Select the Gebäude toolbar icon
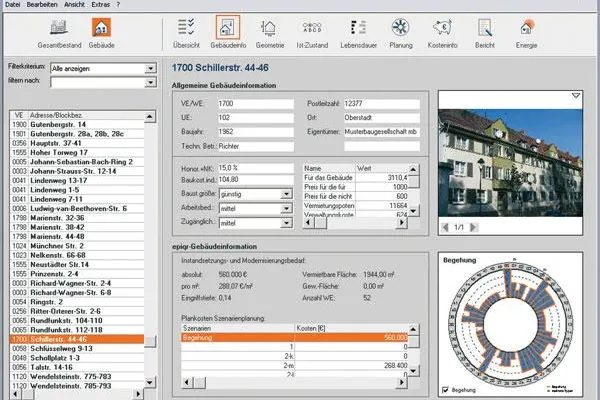 101,28
